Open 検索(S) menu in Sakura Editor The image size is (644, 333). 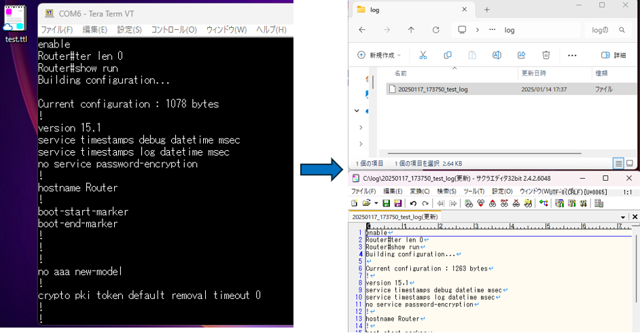coord(446,192)
